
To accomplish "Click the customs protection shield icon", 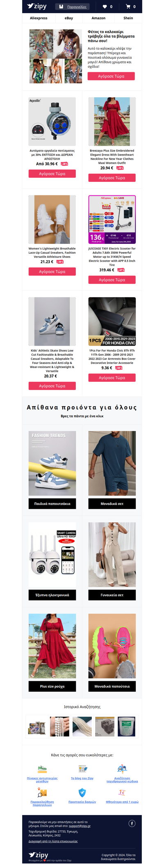I will click(82, 792).
